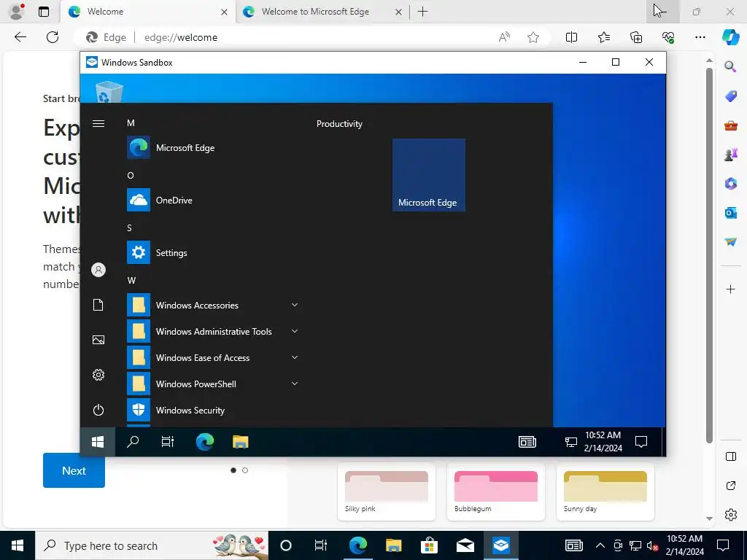Click the Next button
Screen dimensions: 747x560
coord(74,470)
